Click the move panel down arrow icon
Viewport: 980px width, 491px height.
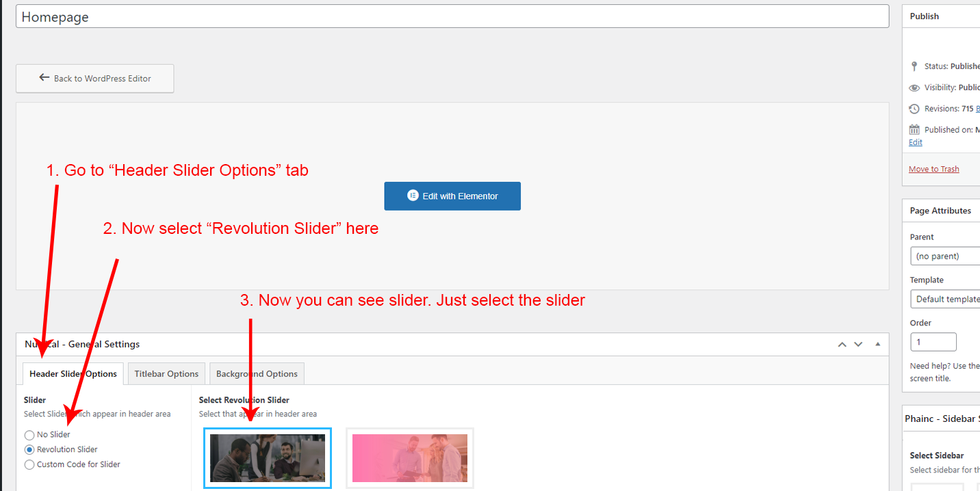tap(858, 344)
